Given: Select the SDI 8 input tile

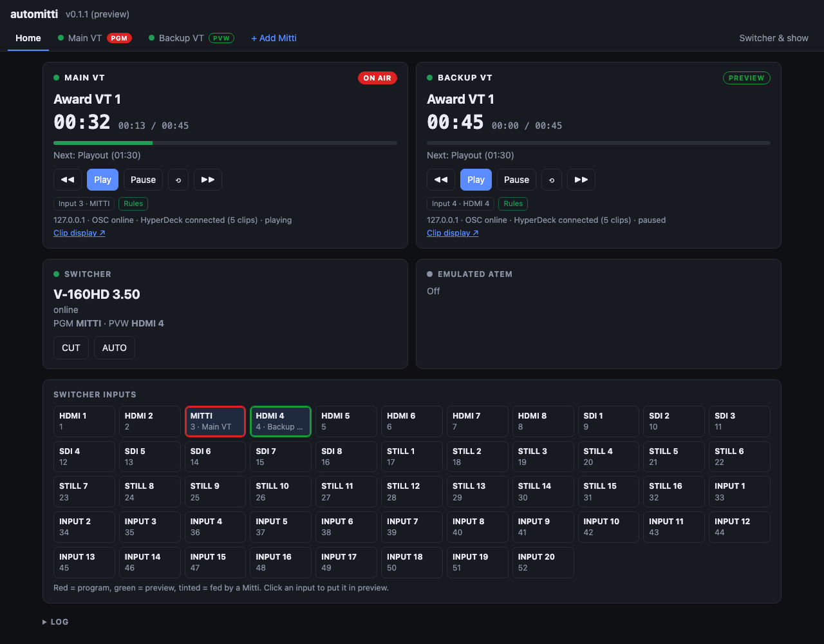Looking at the screenshot, I should click(346, 457).
